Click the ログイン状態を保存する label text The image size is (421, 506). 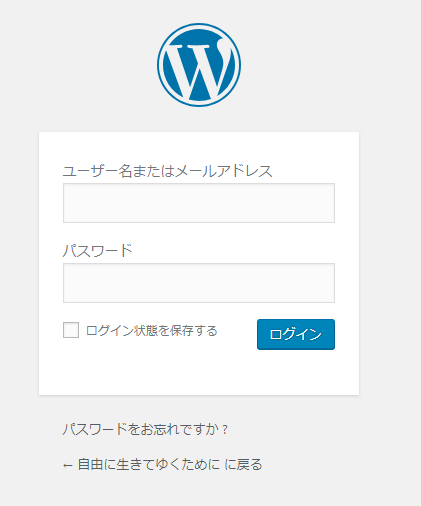coord(152,331)
